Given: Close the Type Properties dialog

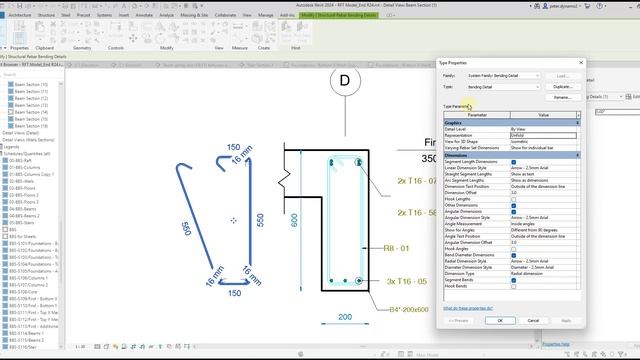Looking at the screenshot, I should click(581, 62).
